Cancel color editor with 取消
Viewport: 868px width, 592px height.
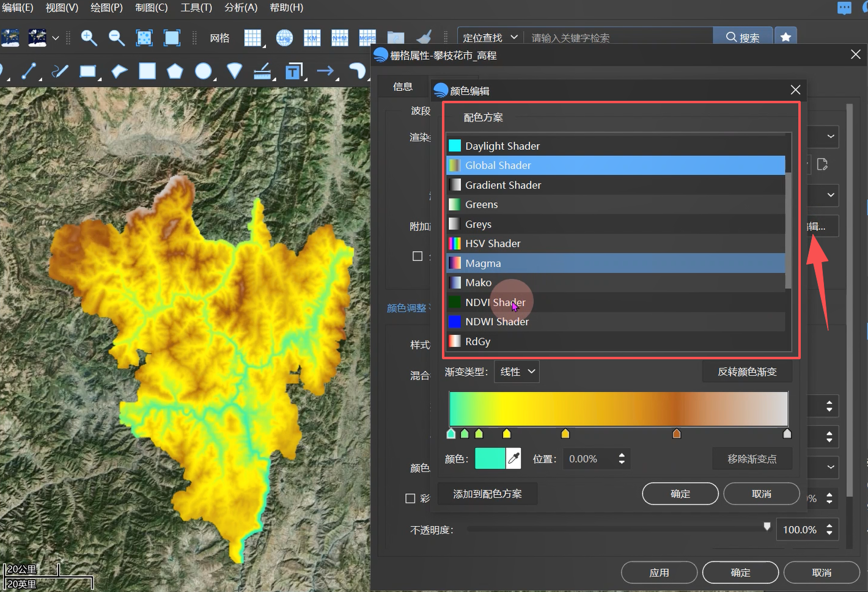pos(762,494)
